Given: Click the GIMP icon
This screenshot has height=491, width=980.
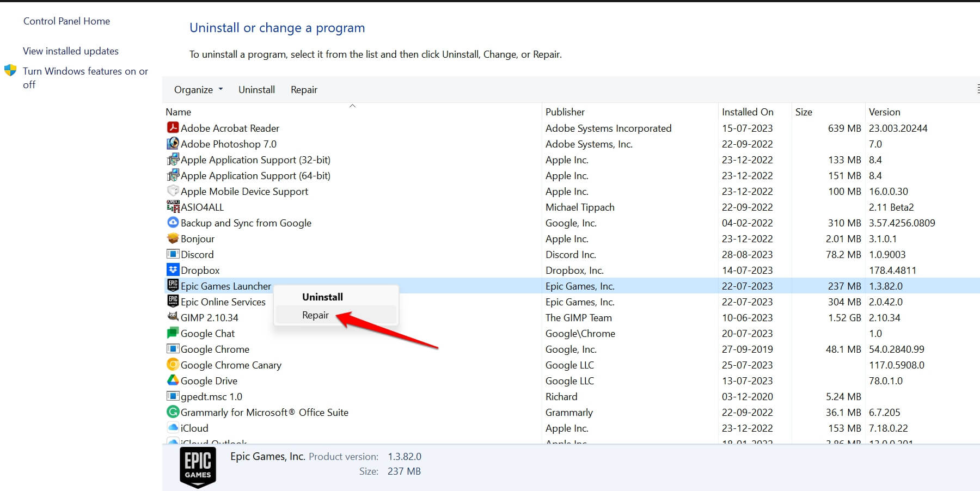Looking at the screenshot, I should [x=172, y=317].
